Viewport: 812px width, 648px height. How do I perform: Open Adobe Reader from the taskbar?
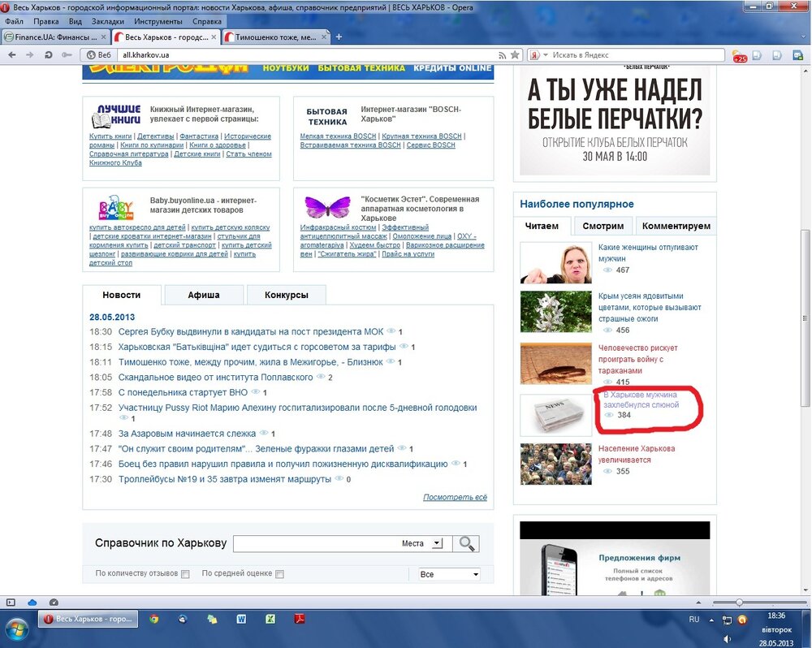pos(299,619)
